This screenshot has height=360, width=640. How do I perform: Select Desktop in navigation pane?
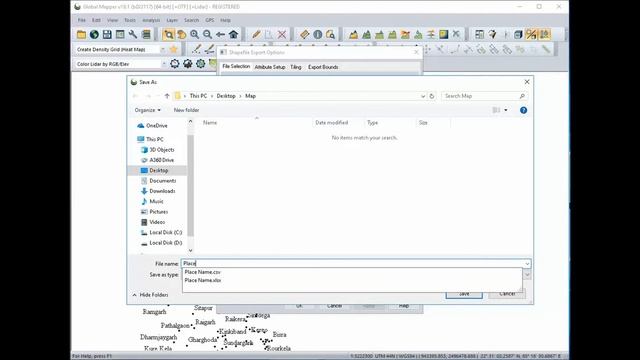[158, 170]
